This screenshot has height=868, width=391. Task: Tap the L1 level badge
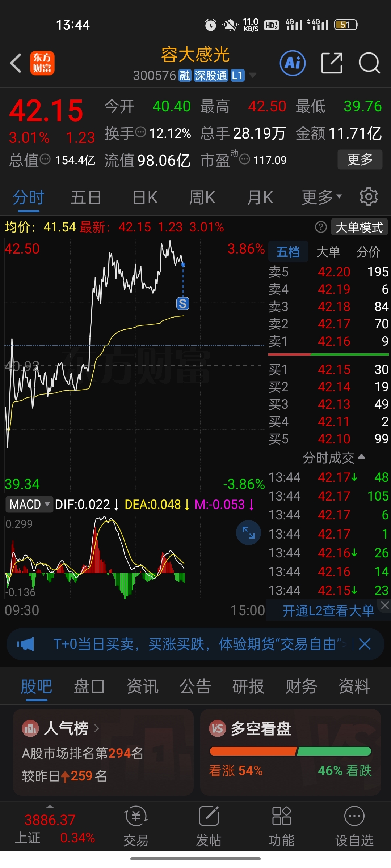[x=237, y=76]
